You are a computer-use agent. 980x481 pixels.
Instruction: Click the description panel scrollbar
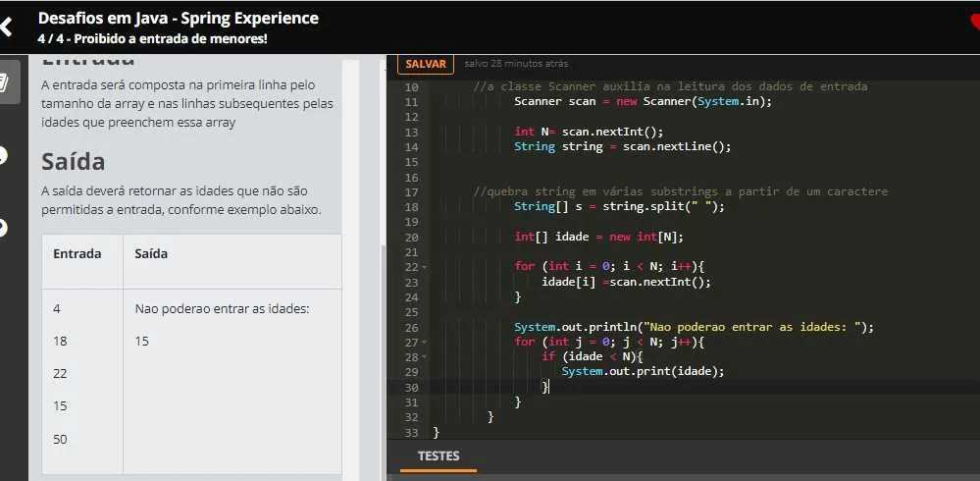pyautogui.click(x=384, y=363)
